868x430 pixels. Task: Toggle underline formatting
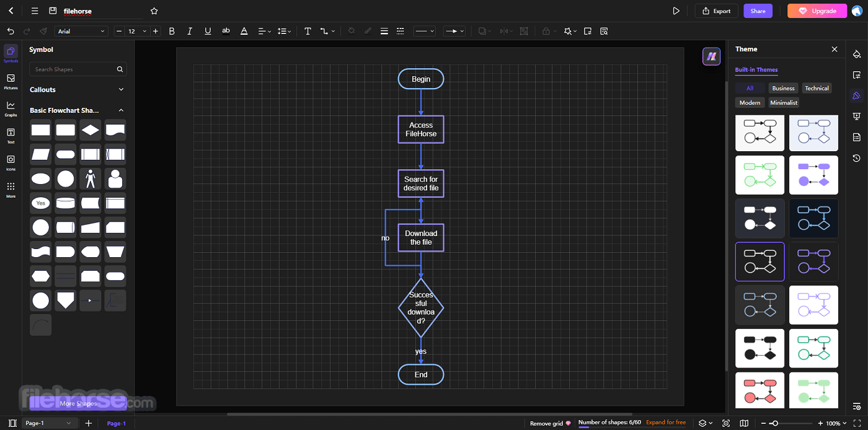208,31
